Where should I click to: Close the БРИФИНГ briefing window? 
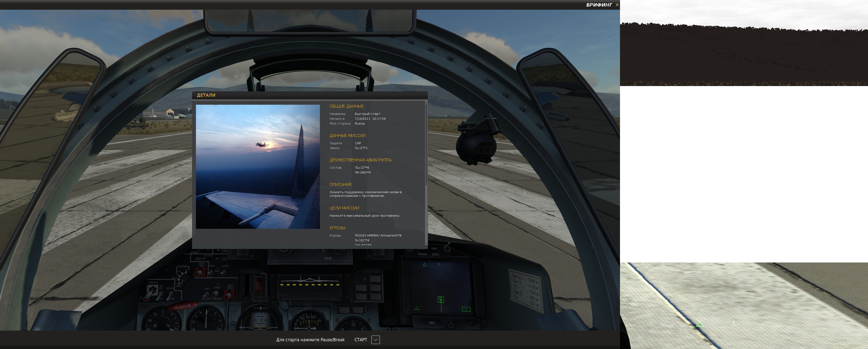point(617,5)
